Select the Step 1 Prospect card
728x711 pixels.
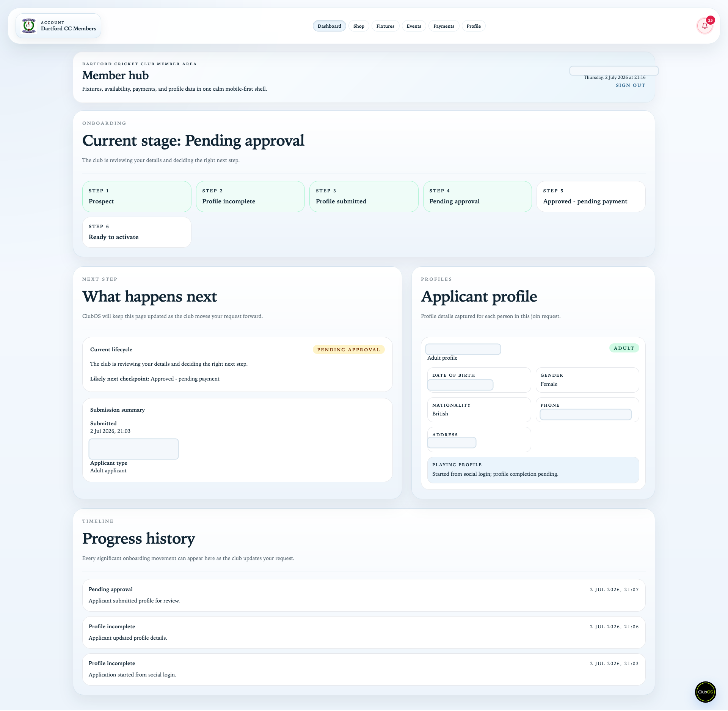click(x=136, y=197)
